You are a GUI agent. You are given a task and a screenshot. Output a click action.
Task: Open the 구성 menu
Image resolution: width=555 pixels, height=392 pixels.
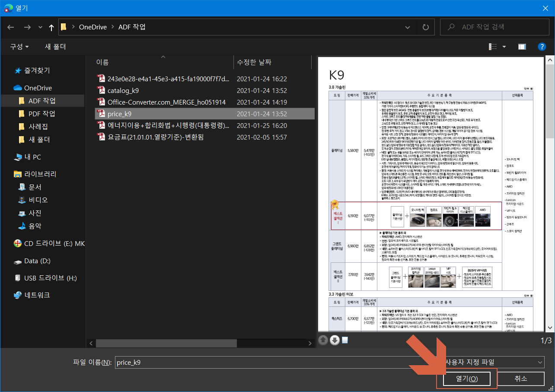coord(19,46)
